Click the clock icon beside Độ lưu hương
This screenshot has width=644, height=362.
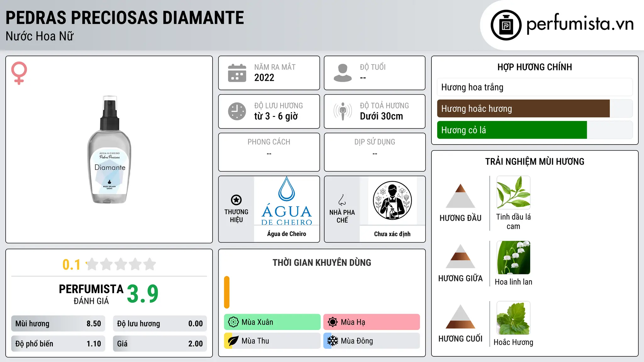(237, 111)
